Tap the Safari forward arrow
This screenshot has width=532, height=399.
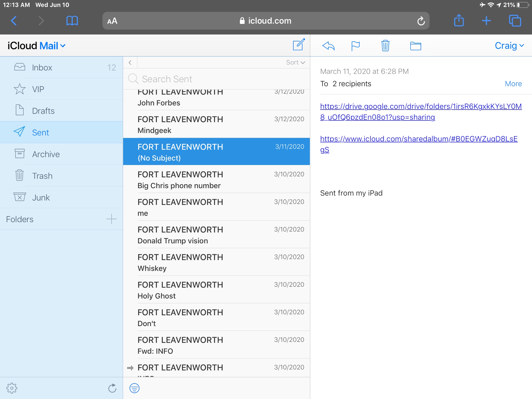point(41,21)
